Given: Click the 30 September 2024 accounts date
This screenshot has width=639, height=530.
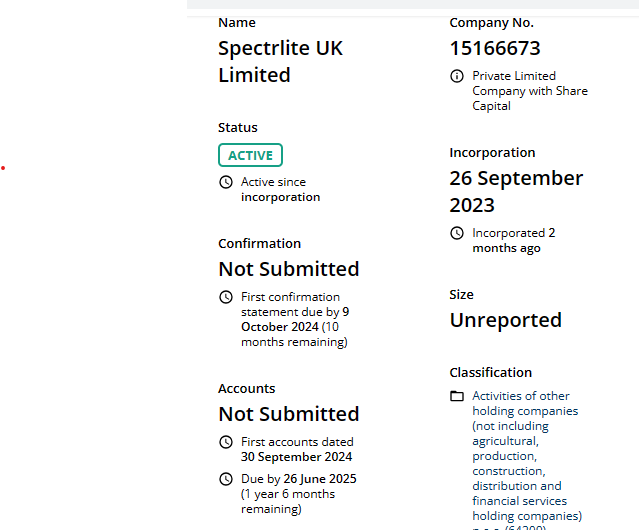Looking at the screenshot, I should 296,457.
